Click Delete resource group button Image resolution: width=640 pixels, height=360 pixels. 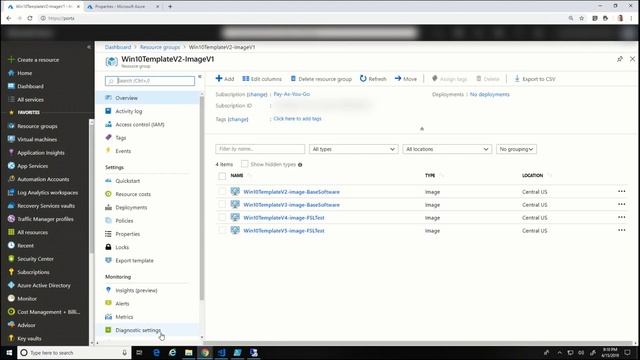(x=321, y=79)
